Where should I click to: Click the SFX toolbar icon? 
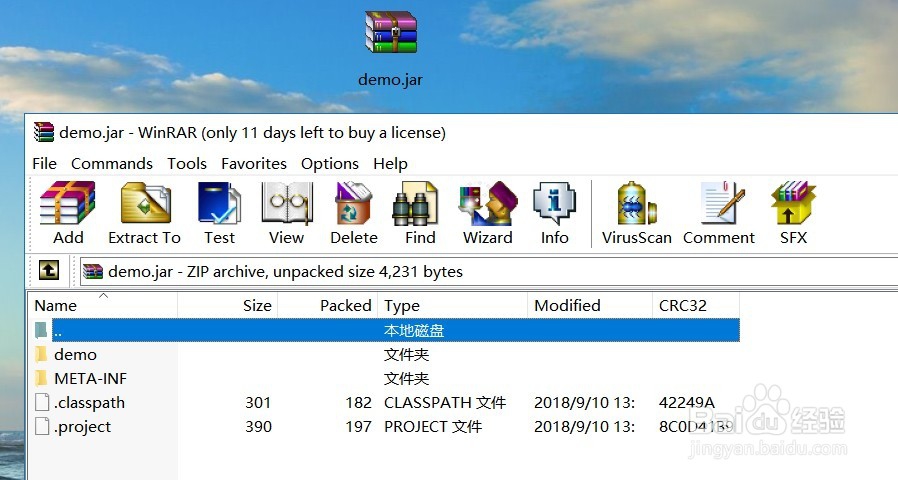(x=793, y=203)
